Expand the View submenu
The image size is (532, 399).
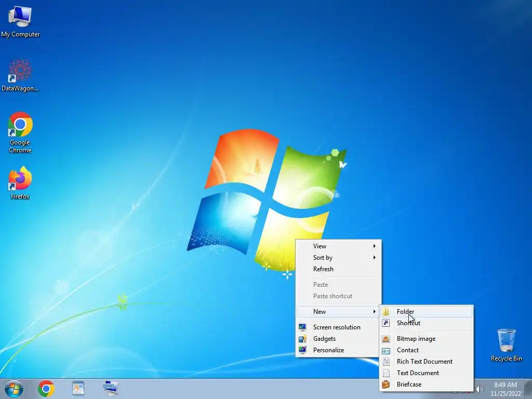coord(339,246)
